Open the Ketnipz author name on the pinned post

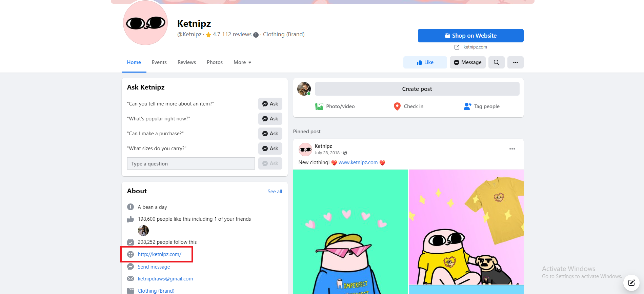[x=323, y=146]
